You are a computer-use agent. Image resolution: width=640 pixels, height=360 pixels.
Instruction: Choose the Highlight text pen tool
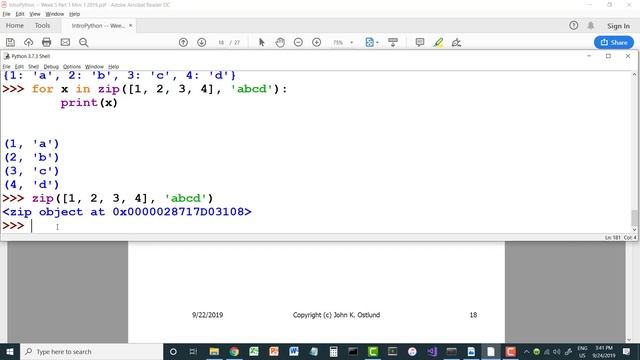coord(438,42)
